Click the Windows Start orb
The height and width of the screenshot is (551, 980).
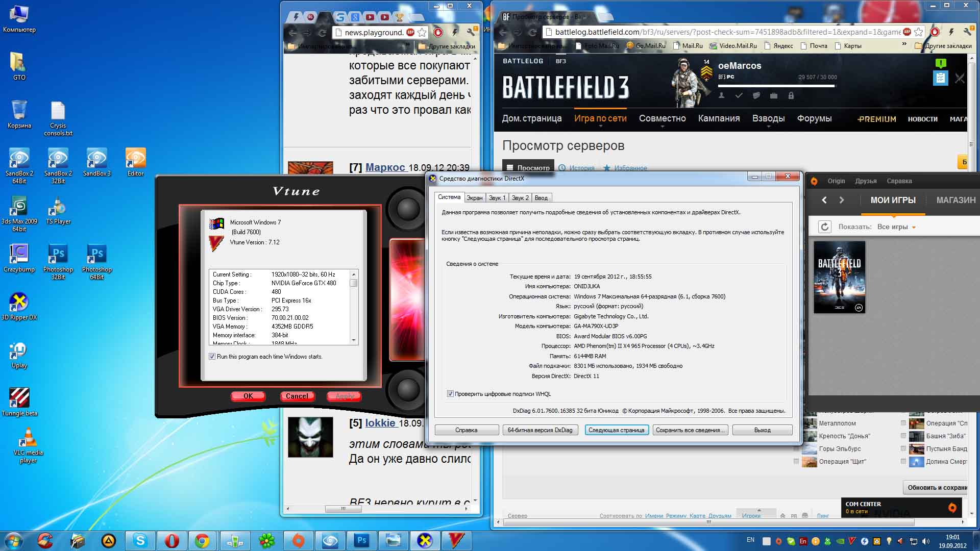(x=13, y=540)
